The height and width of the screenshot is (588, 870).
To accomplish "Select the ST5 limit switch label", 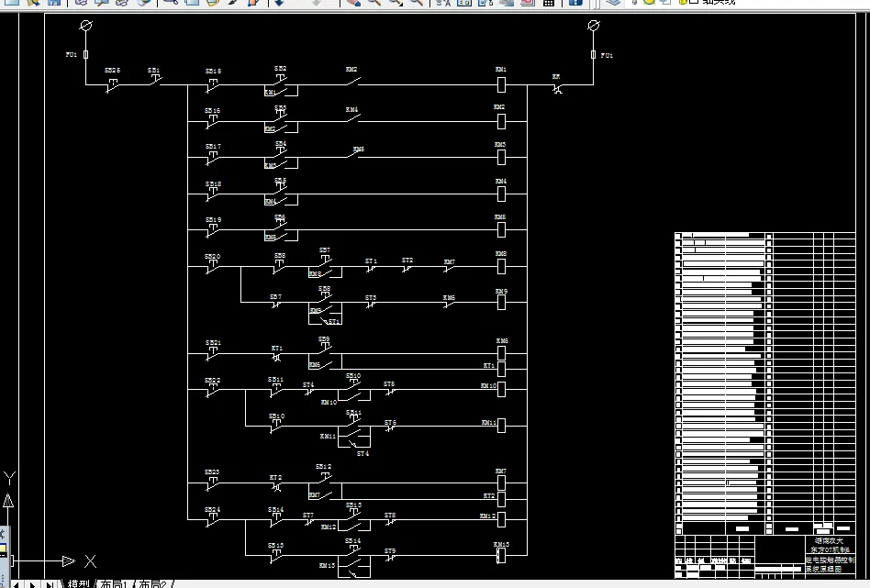I will (x=389, y=383).
